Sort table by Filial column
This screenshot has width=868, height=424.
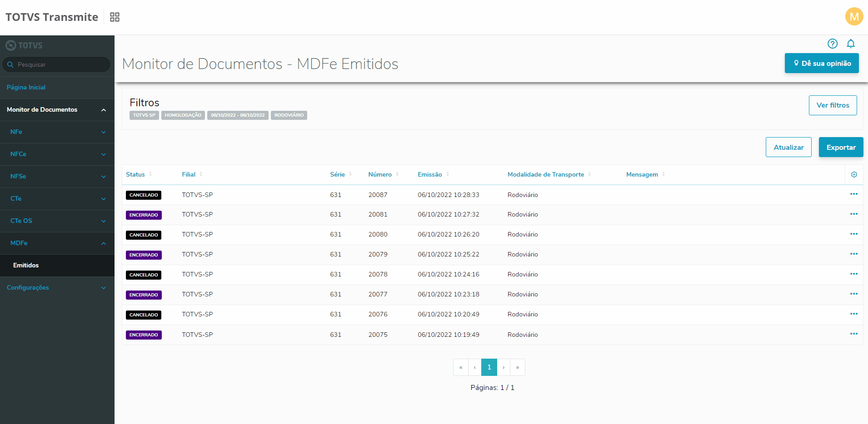[192, 175]
